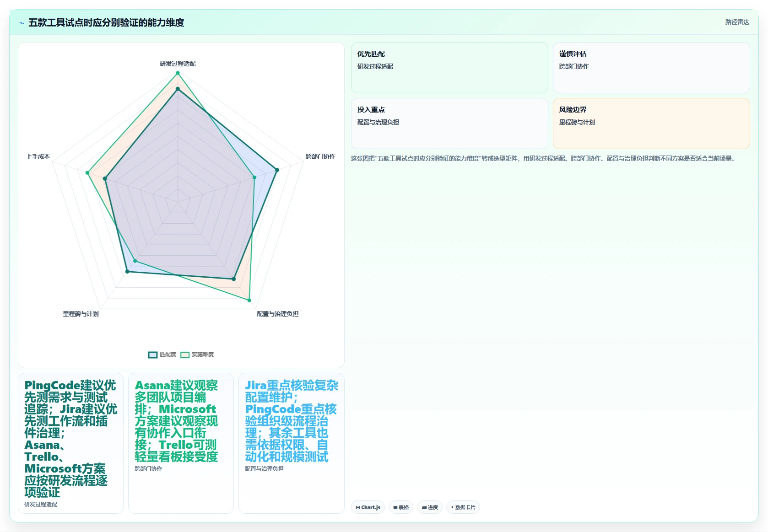Click the 里程碑与计划 axis label on the radar
The width and height of the screenshot is (768, 532).
point(81,314)
